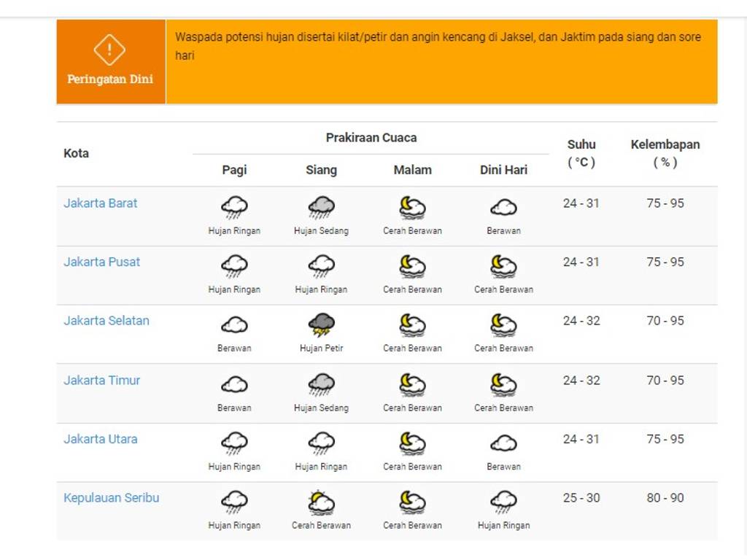
Task: Click Kepulauan Seribu Siang Cerah Berawan icon
Action: coord(321,502)
